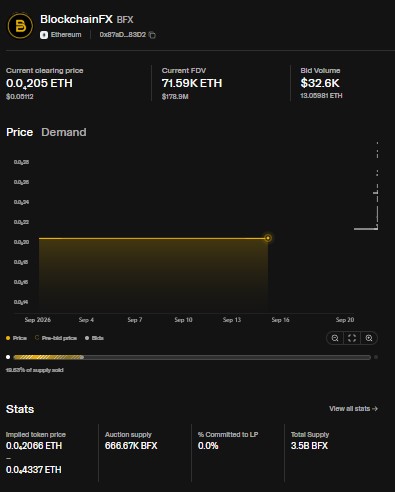Click the BlockchainFX token logo
The width and height of the screenshot is (395, 492).
[20, 26]
